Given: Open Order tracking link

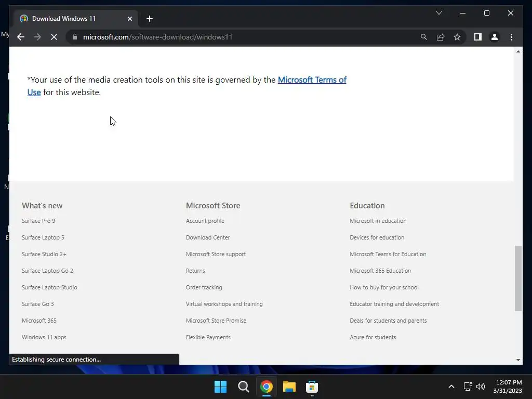Looking at the screenshot, I should pyautogui.click(x=204, y=287).
